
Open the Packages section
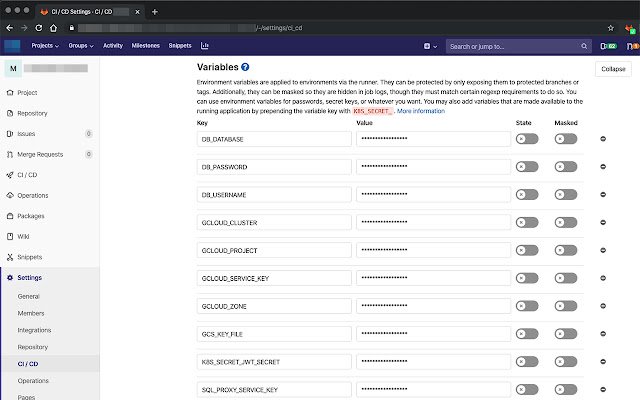31,215
